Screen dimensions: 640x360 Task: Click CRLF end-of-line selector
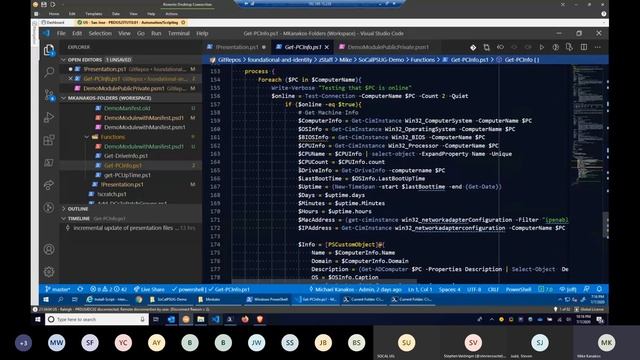tap(493, 289)
